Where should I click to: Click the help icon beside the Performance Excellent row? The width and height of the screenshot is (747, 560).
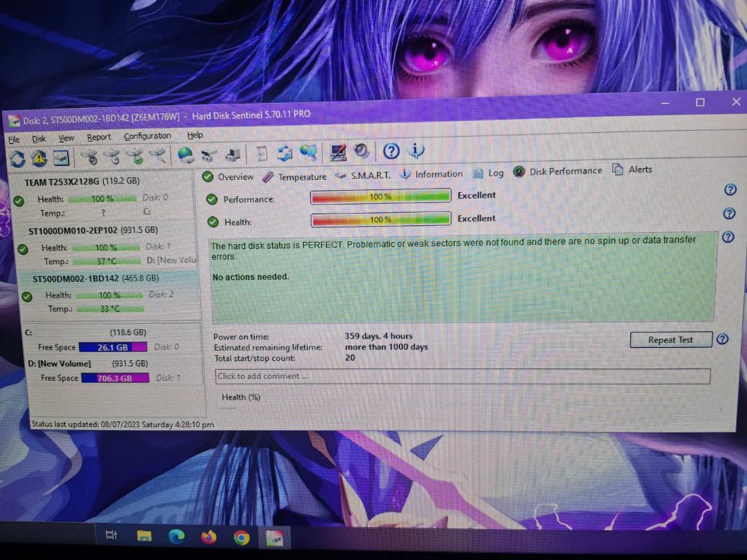[730, 190]
